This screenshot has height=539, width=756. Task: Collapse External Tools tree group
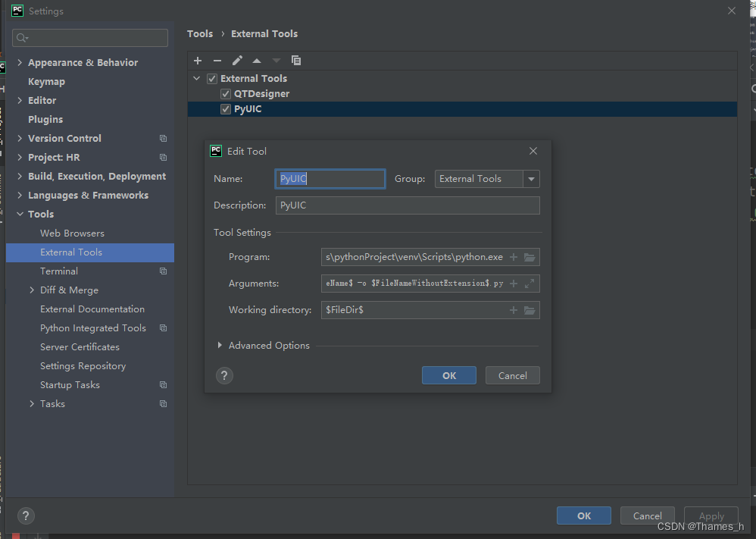pos(197,78)
